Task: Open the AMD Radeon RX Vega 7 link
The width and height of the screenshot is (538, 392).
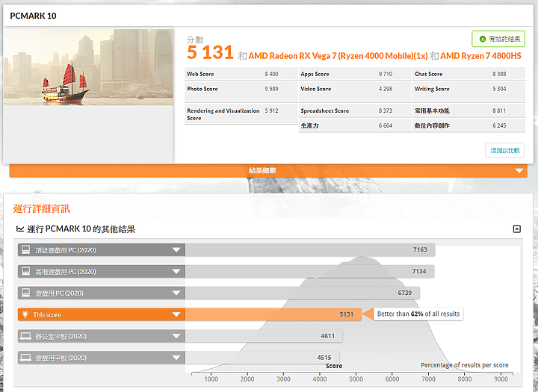Action: (338, 56)
